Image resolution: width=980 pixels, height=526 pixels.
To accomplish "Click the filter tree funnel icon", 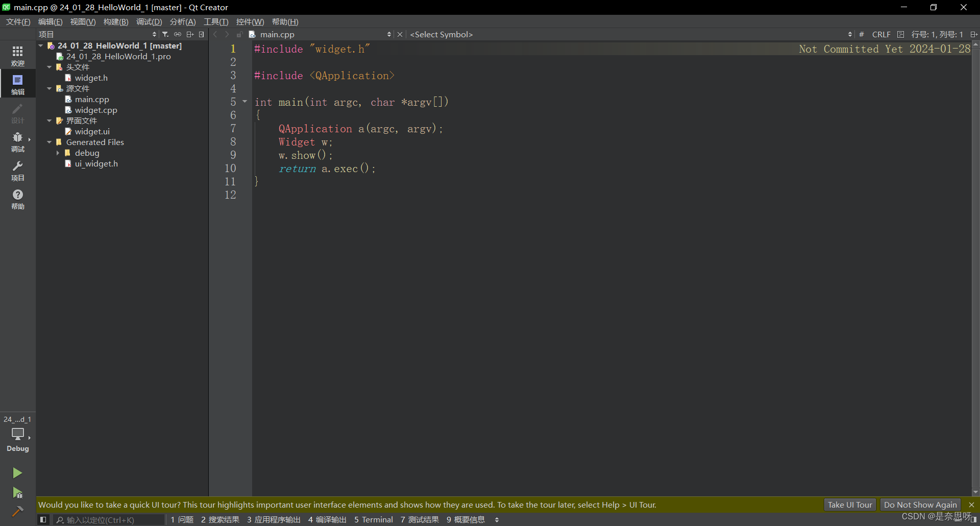I will coord(165,34).
